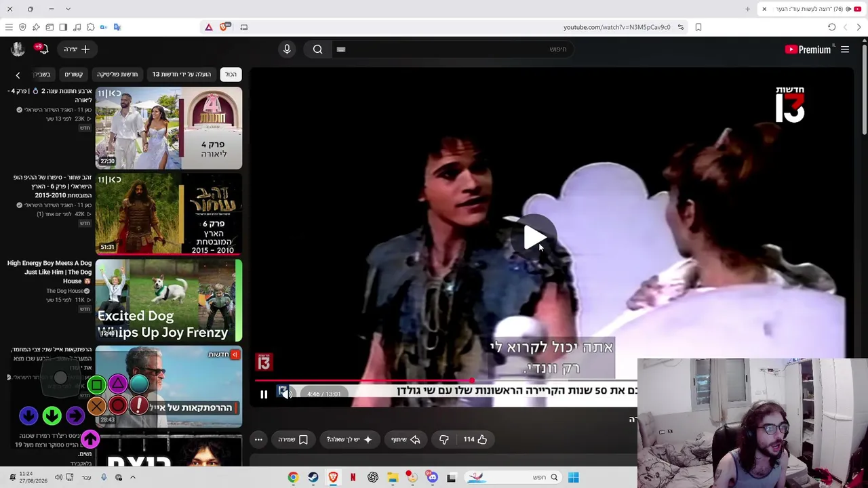
Task: Open the Brave leo pin icon
Action: click(x=36, y=27)
